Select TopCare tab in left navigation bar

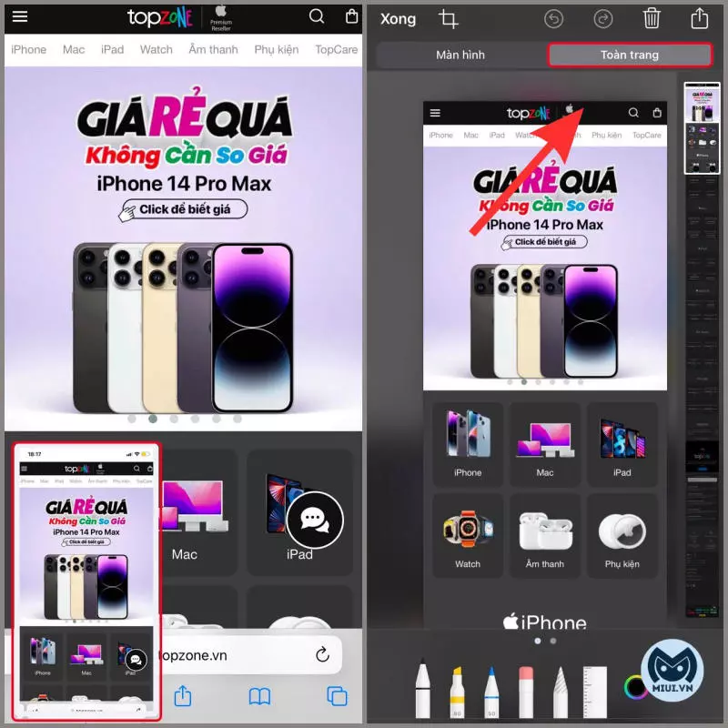tap(336, 50)
